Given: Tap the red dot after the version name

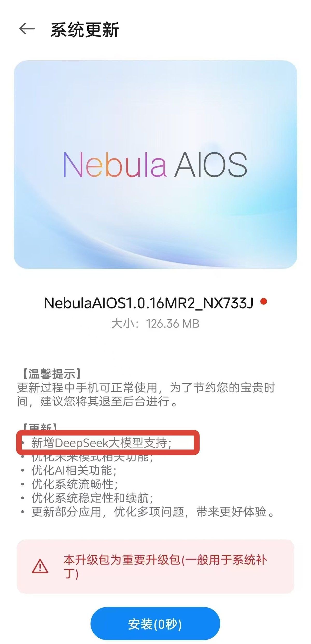Looking at the screenshot, I should click(x=264, y=302).
